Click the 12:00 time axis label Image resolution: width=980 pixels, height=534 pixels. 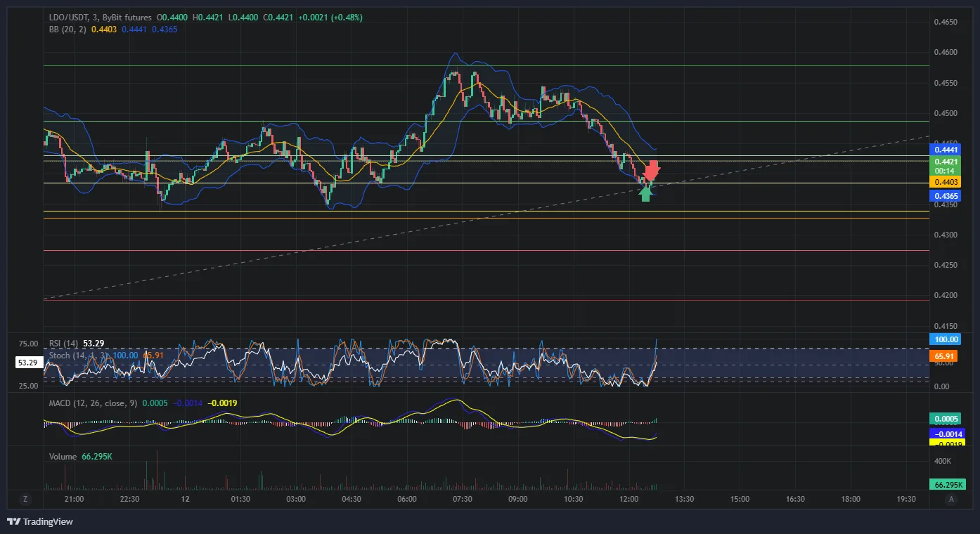click(x=628, y=499)
